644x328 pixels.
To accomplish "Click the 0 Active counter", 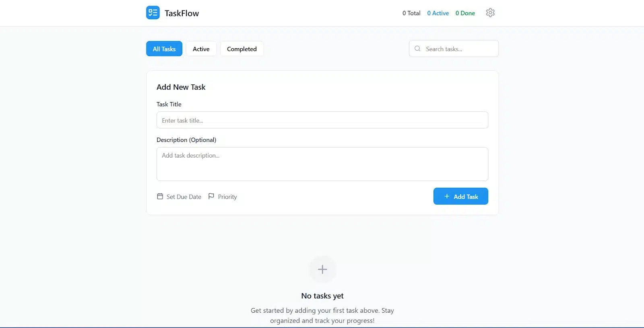I will 438,13.
